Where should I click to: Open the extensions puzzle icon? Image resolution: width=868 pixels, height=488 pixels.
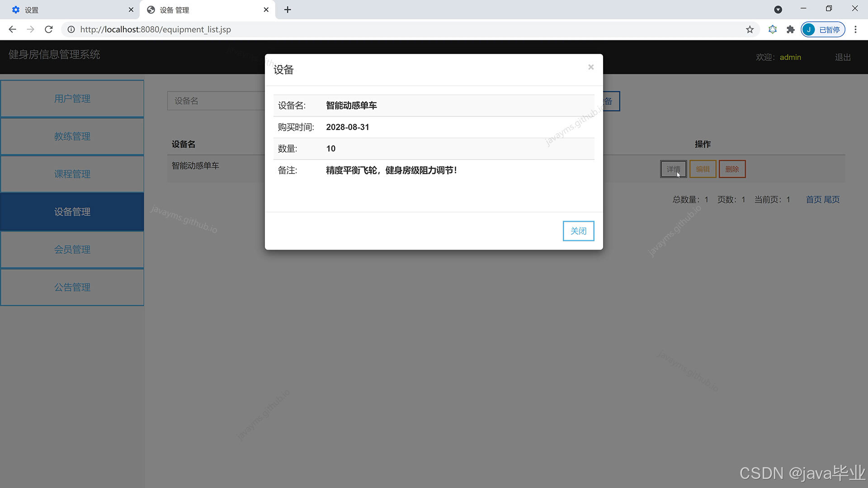790,29
